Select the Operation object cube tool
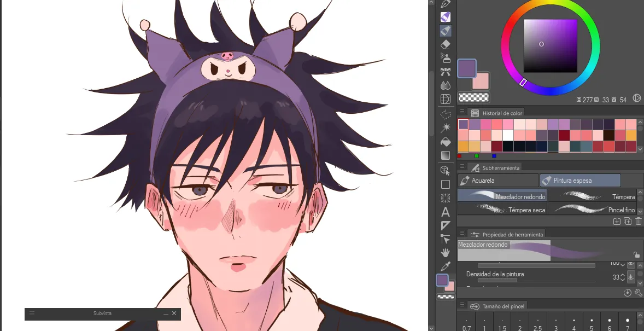Viewport: 644px width, 331px height. 445,170
